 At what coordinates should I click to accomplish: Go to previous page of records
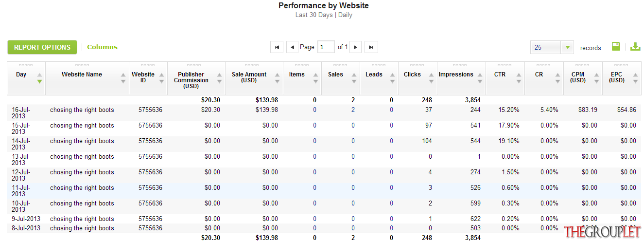pos(292,47)
